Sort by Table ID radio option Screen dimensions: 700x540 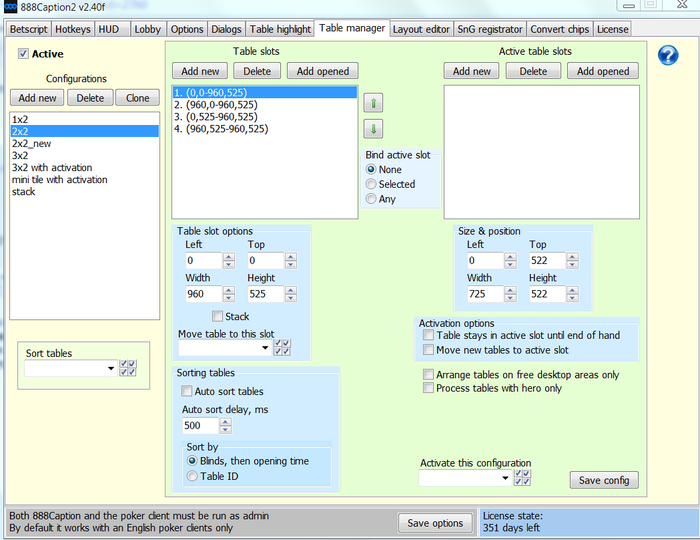(x=192, y=476)
